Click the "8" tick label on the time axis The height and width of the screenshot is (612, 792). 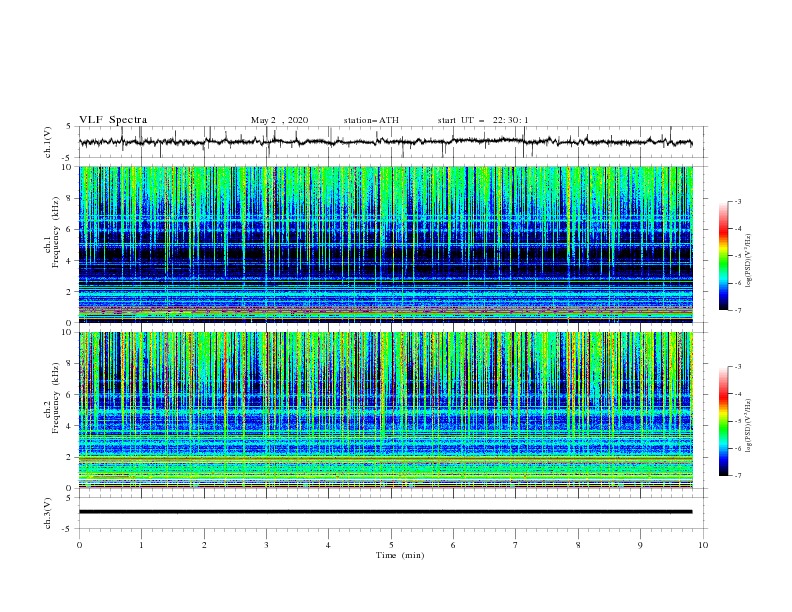578,545
